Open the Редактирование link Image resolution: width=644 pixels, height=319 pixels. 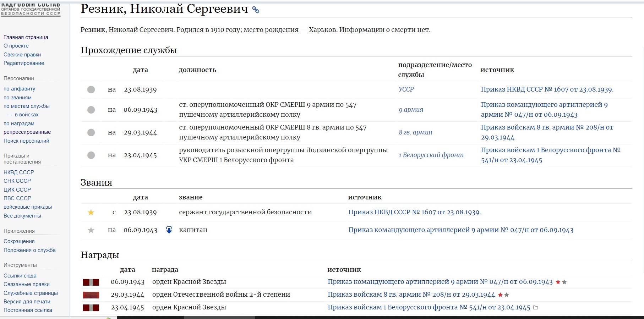[x=24, y=63]
